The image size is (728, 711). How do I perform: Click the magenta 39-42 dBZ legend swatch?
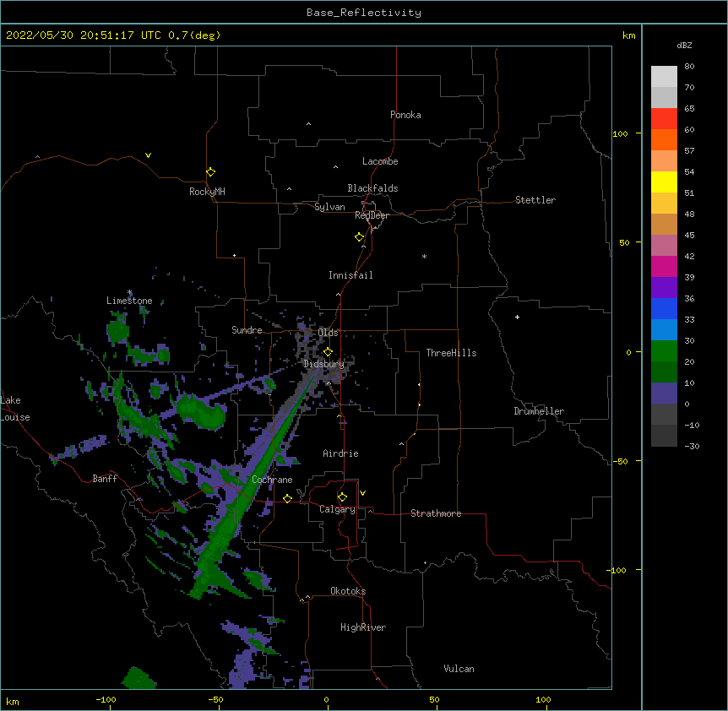664,266
